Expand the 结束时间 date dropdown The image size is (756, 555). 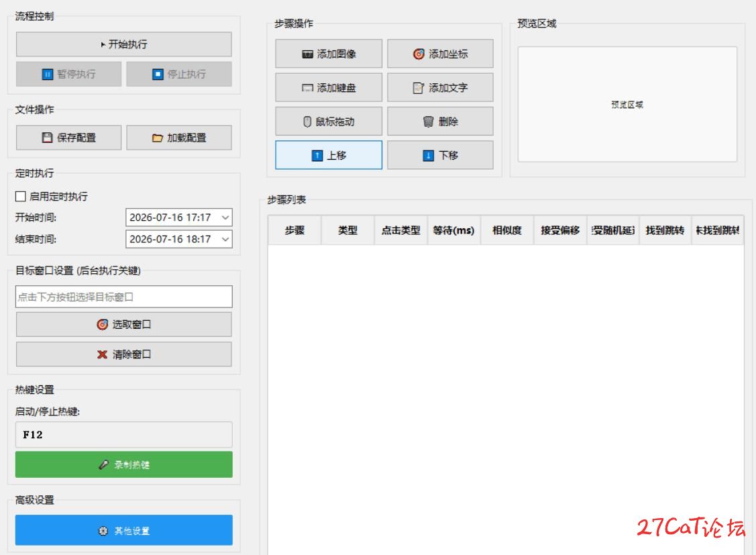click(x=225, y=239)
